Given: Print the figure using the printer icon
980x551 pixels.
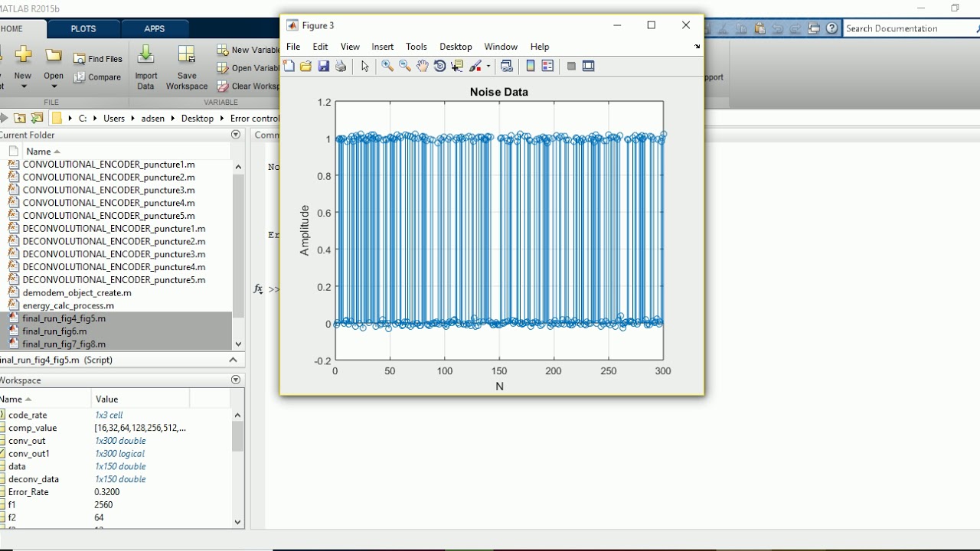Looking at the screenshot, I should pos(341,67).
